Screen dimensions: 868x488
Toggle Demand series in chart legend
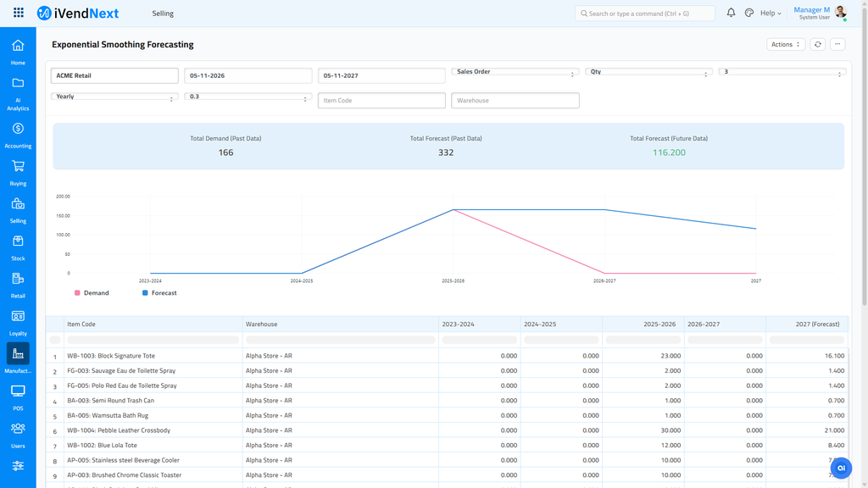click(92, 293)
